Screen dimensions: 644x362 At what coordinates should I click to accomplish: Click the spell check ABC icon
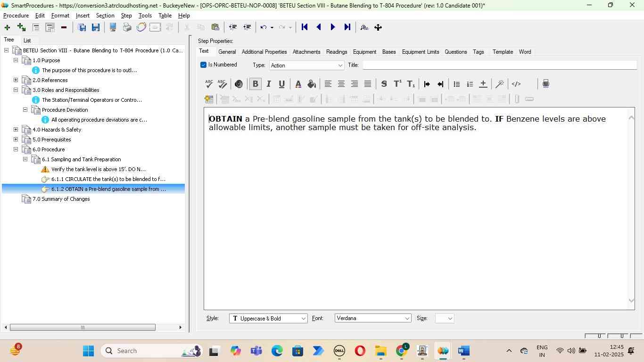(x=209, y=84)
